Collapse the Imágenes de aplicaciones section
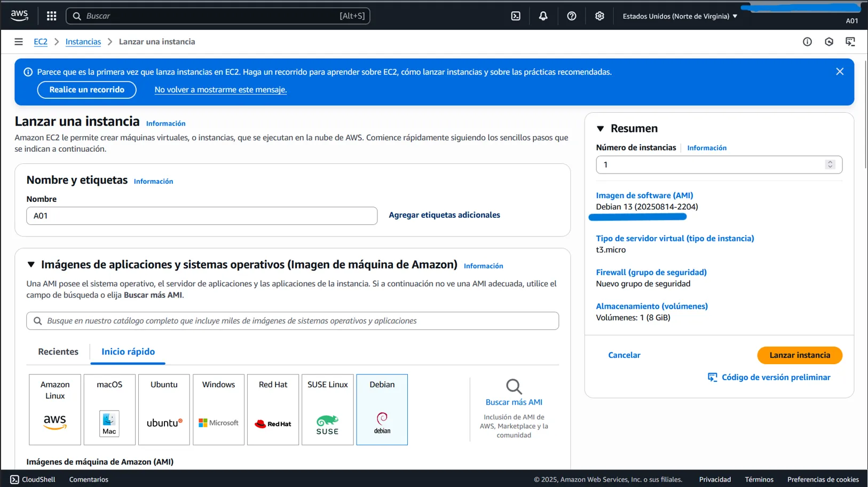 pyautogui.click(x=31, y=265)
